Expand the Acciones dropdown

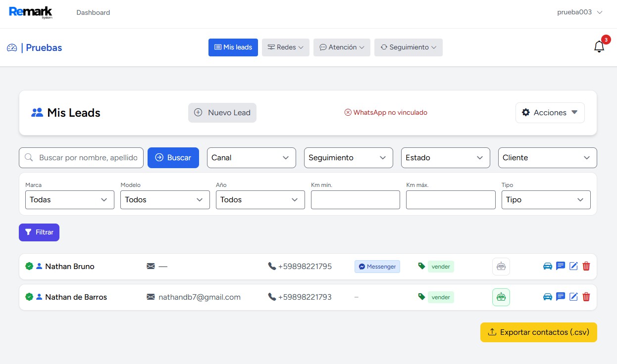(550, 112)
